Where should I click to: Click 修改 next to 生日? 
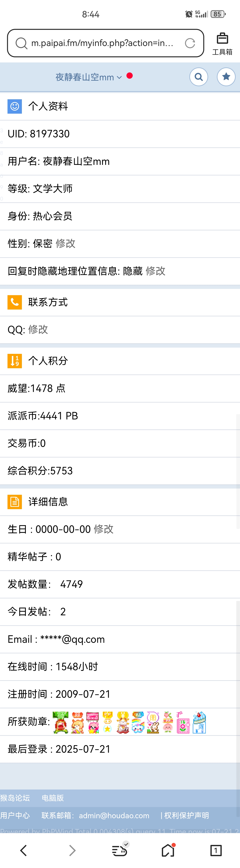click(x=104, y=529)
